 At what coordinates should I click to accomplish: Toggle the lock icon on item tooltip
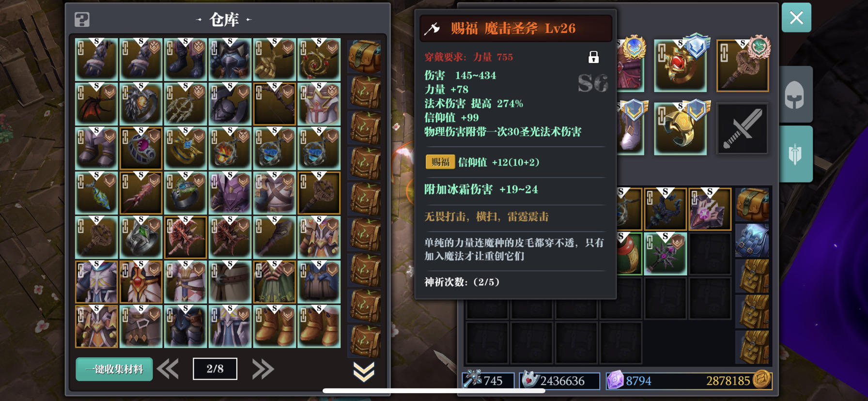click(593, 57)
